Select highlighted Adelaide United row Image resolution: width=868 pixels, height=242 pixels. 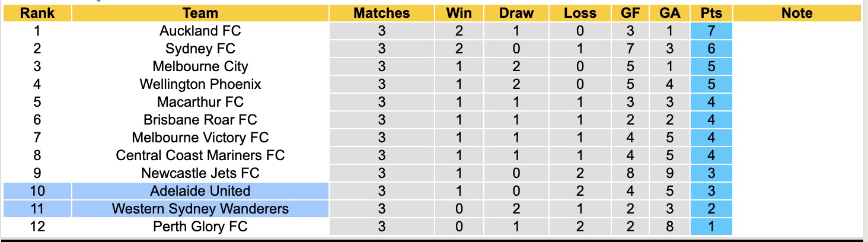click(x=200, y=191)
